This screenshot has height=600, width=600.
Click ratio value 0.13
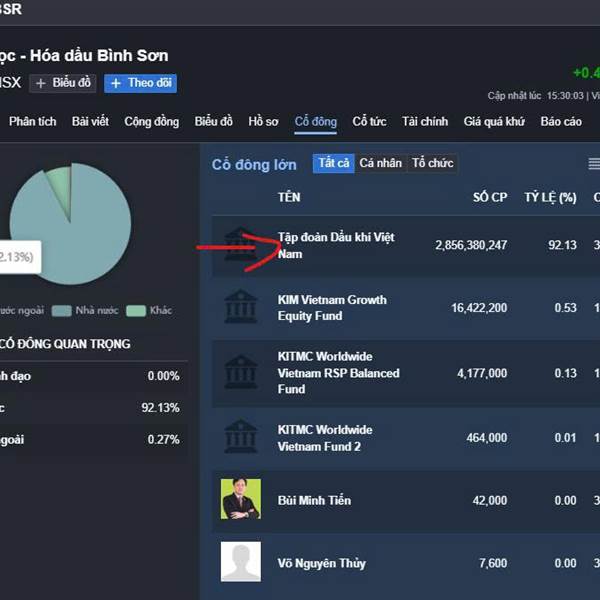point(565,373)
